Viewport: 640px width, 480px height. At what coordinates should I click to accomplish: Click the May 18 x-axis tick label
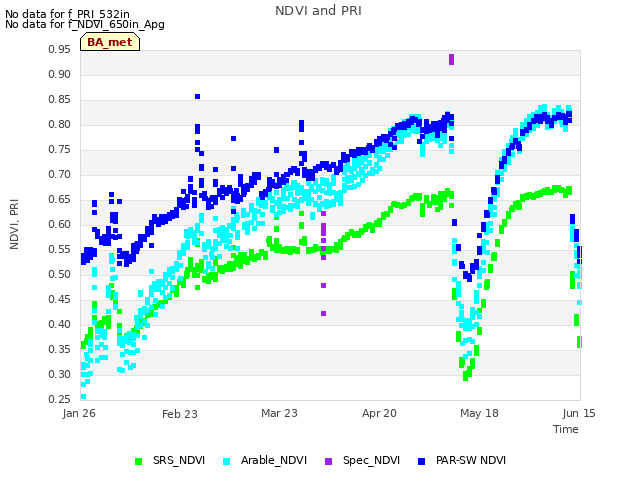(x=479, y=413)
